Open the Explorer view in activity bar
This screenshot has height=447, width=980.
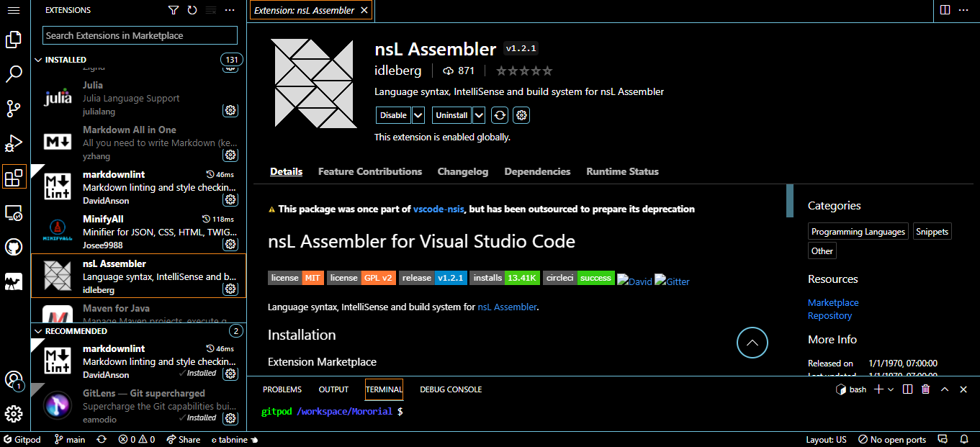click(14, 40)
